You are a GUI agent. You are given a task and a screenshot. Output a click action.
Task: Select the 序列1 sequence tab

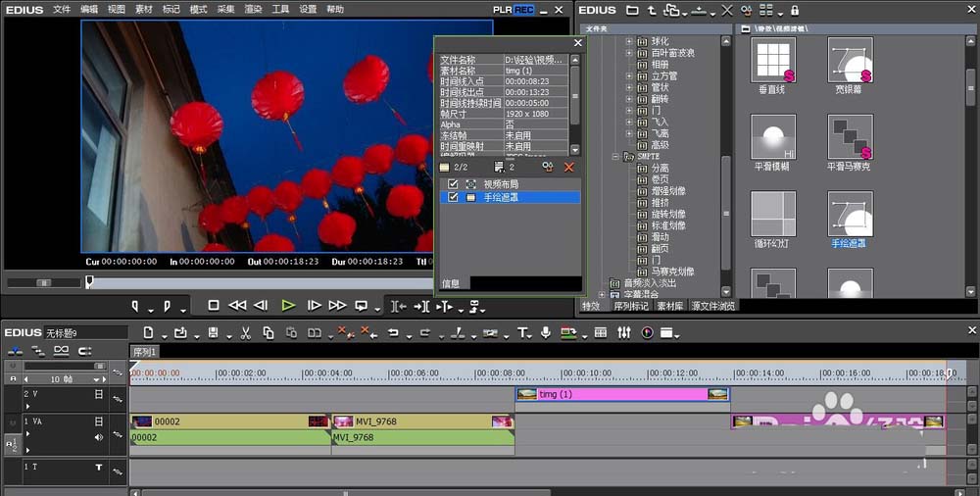pos(144,352)
